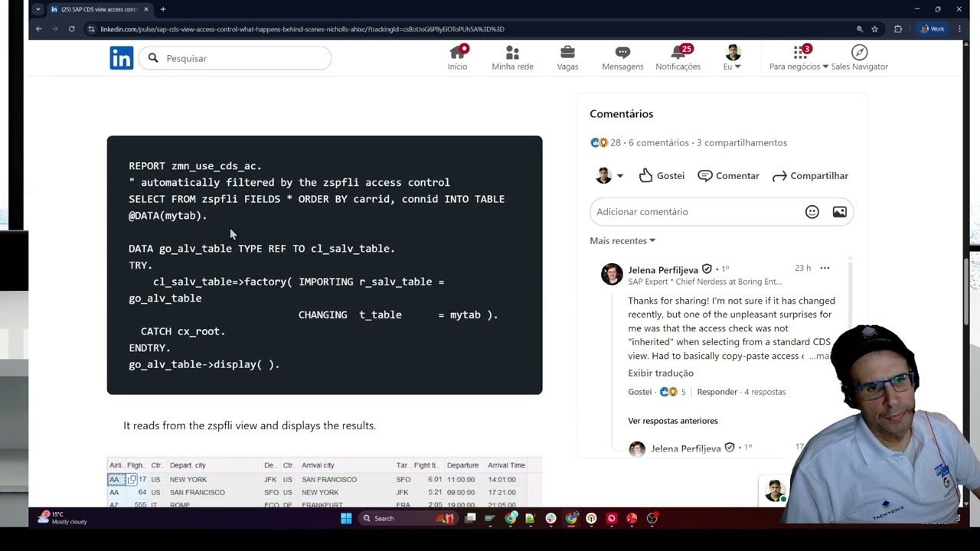Click browser forward arrow

tap(55, 29)
